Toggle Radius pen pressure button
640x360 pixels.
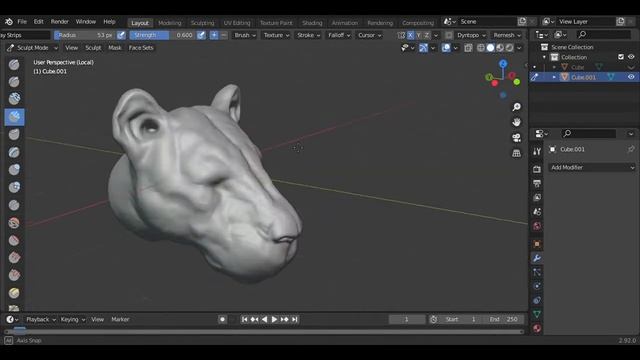(121, 35)
